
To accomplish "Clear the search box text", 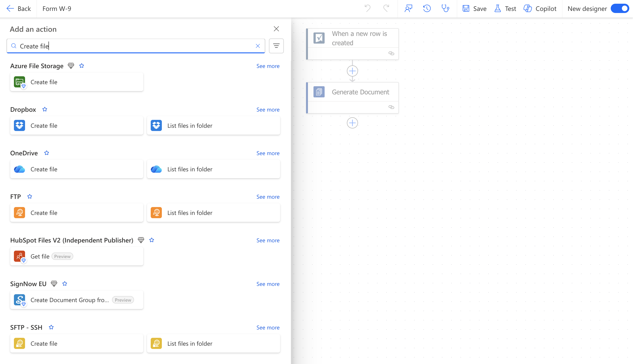I will point(258,46).
